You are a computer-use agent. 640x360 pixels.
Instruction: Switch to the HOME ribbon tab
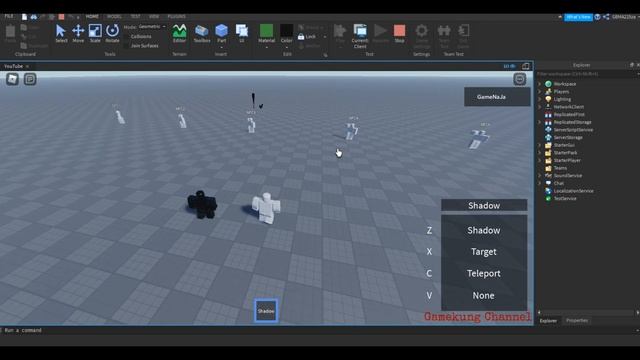pyautogui.click(x=92, y=16)
